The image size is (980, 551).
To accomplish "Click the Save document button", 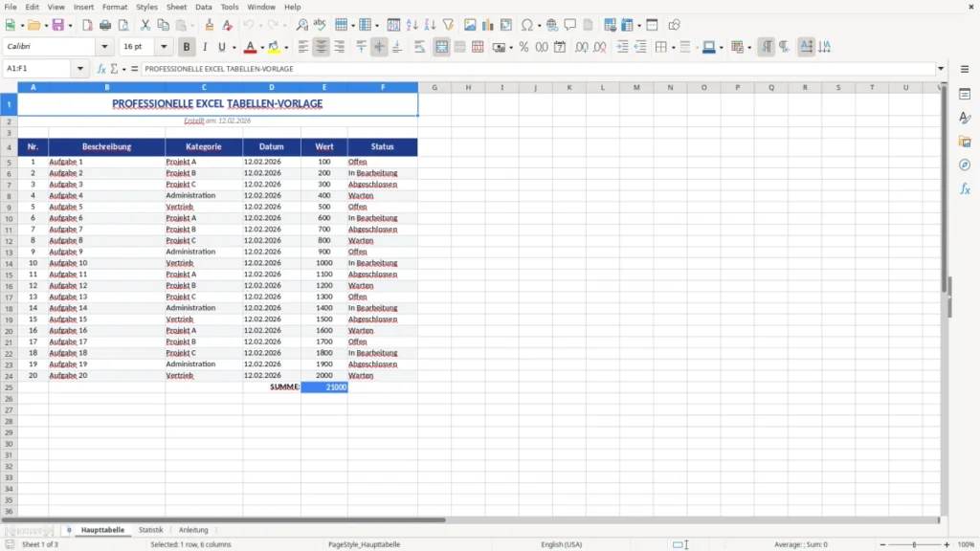I will [58, 25].
